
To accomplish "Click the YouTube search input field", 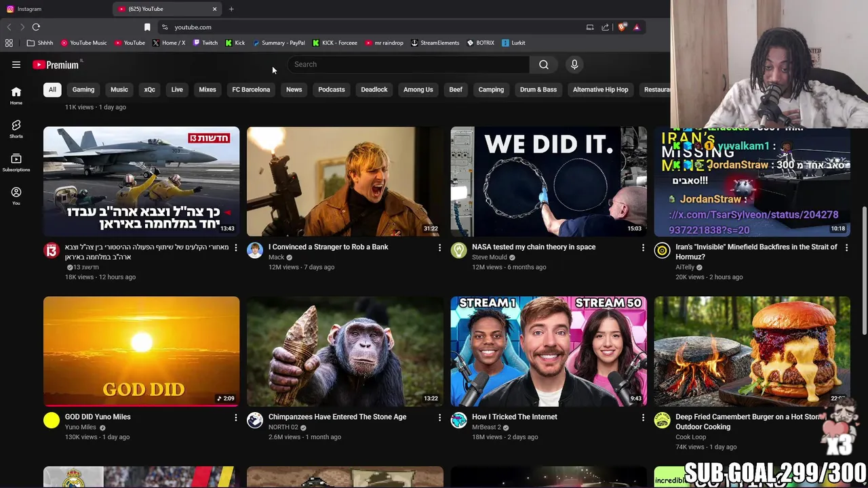I will pos(409,64).
